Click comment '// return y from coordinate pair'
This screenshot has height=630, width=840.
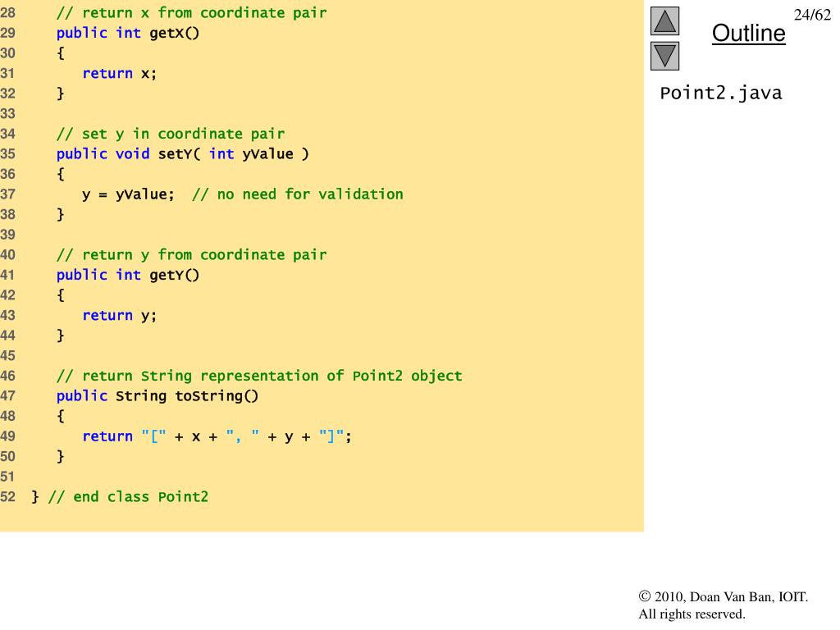click(191, 255)
